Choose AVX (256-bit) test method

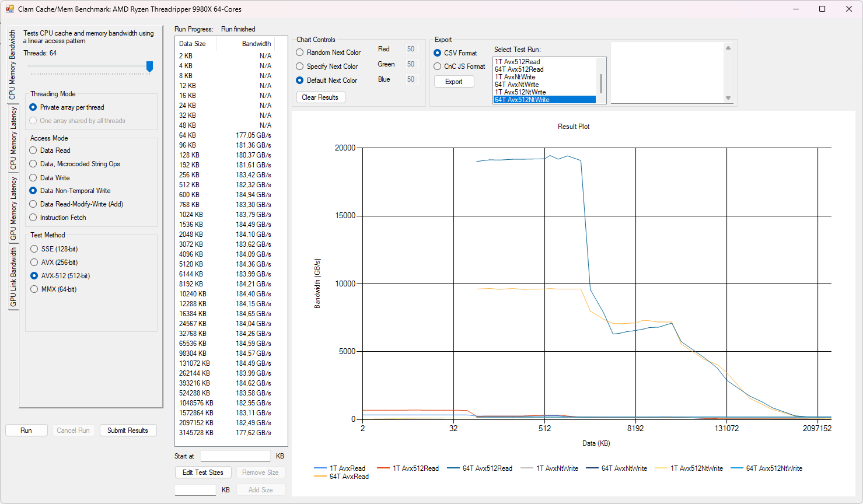pyautogui.click(x=54, y=262)
